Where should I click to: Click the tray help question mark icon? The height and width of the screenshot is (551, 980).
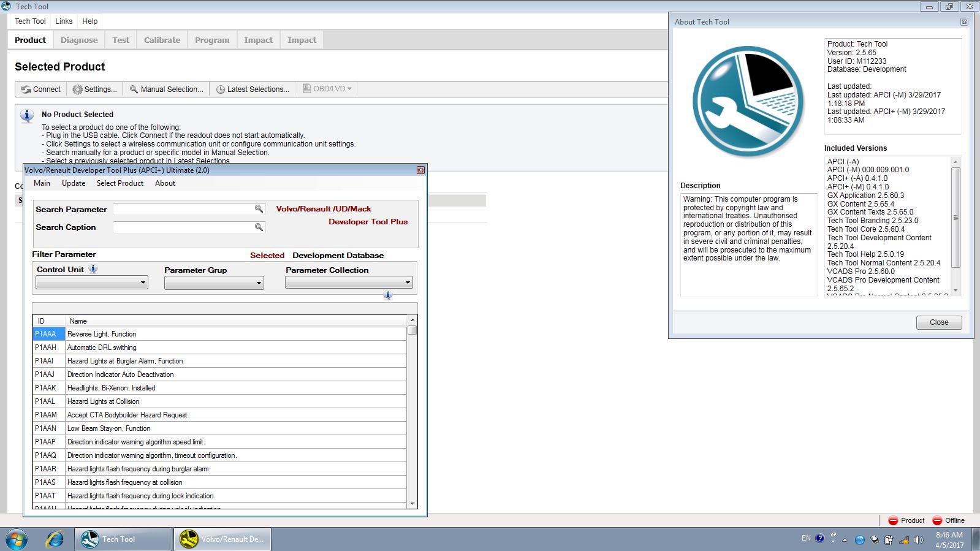pyautogui.click(x=820, y=539)
